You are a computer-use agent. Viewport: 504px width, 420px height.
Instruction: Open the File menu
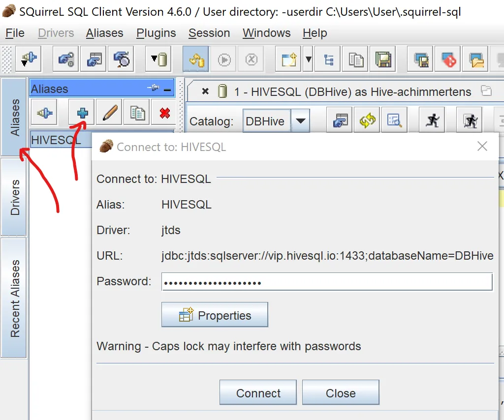click(15, 33)
